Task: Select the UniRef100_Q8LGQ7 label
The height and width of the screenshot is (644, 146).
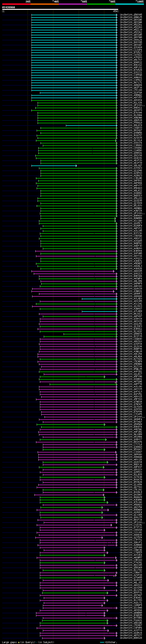Action: (x=131, y=165)
